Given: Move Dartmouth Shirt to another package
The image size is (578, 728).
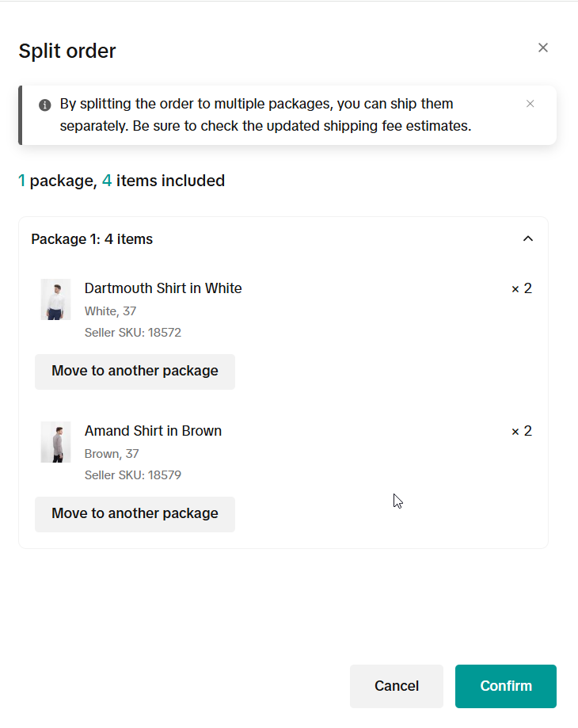Looking at the screenshot, I should coord(135,372).
